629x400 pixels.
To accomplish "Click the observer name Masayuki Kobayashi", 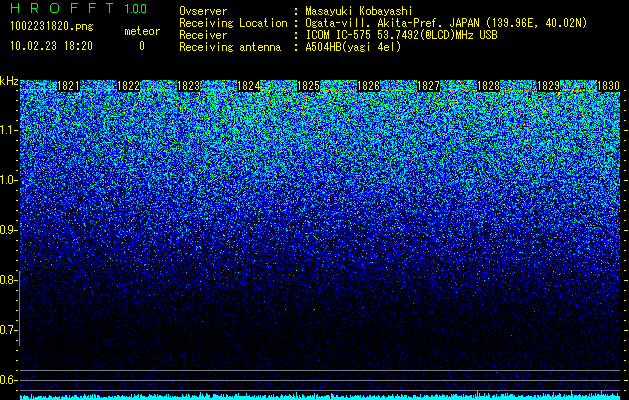I will pyautogui.click(x=358, y=11).
